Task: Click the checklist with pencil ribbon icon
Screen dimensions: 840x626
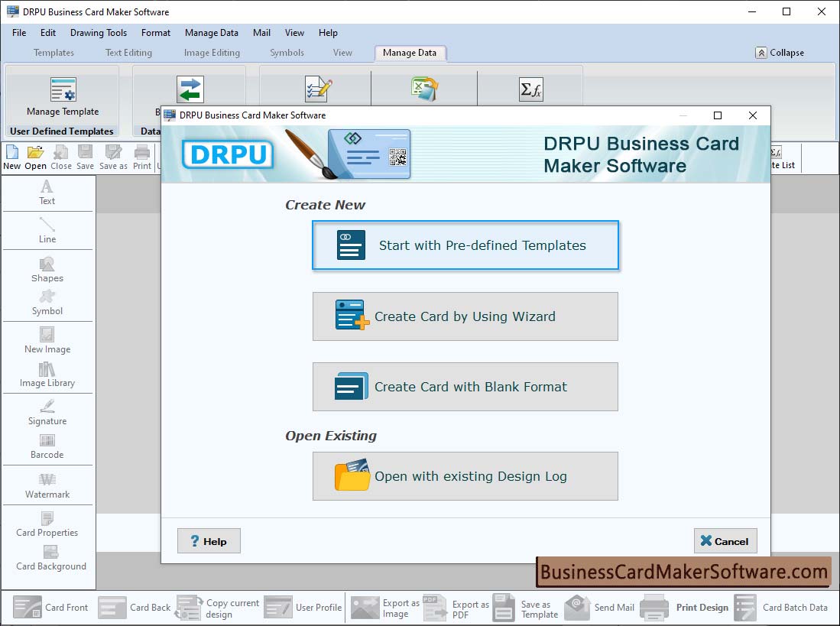Action: 318,89
